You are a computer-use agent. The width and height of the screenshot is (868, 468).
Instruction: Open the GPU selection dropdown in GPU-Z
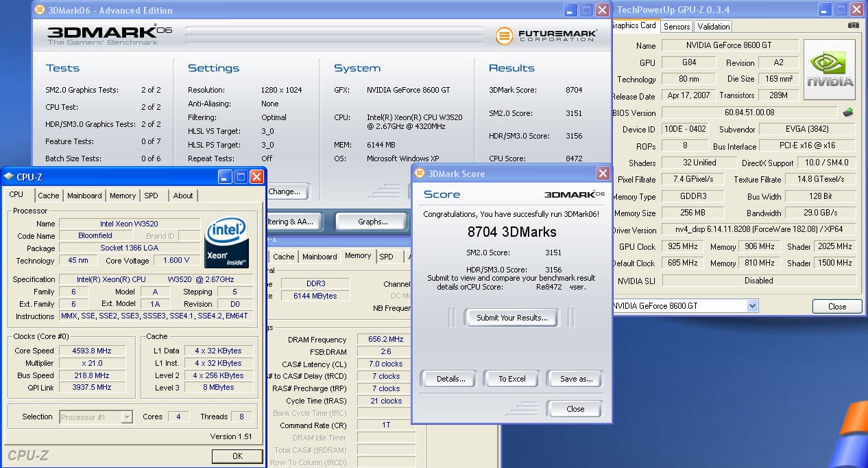752,306
